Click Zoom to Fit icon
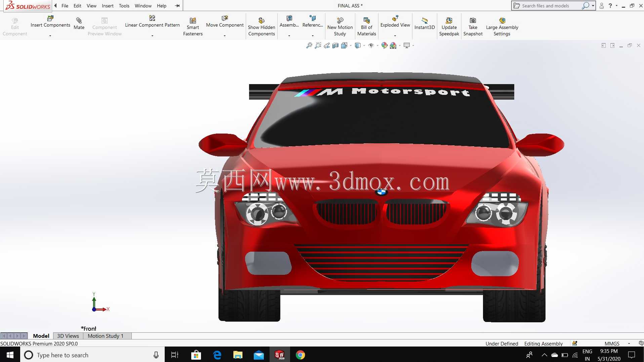 [309, 45]
